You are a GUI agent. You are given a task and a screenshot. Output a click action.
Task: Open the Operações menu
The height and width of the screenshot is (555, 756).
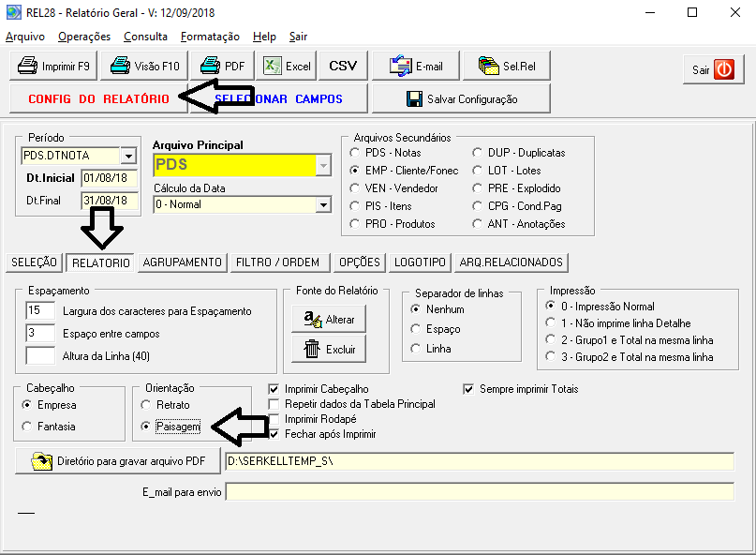(x=84, y=37)
